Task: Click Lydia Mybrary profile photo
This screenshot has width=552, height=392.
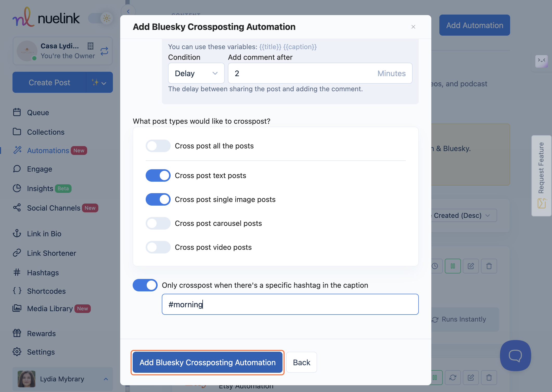Action: [27, 379]
